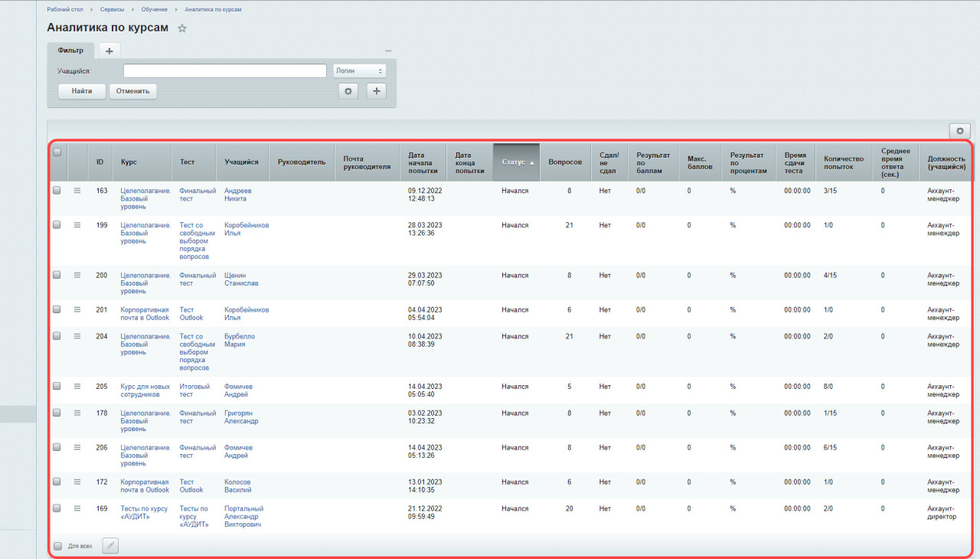Enable the 'Для всех' checkbox
The image size is (980, 559).
pyautogui.click(x=57, y=546)
